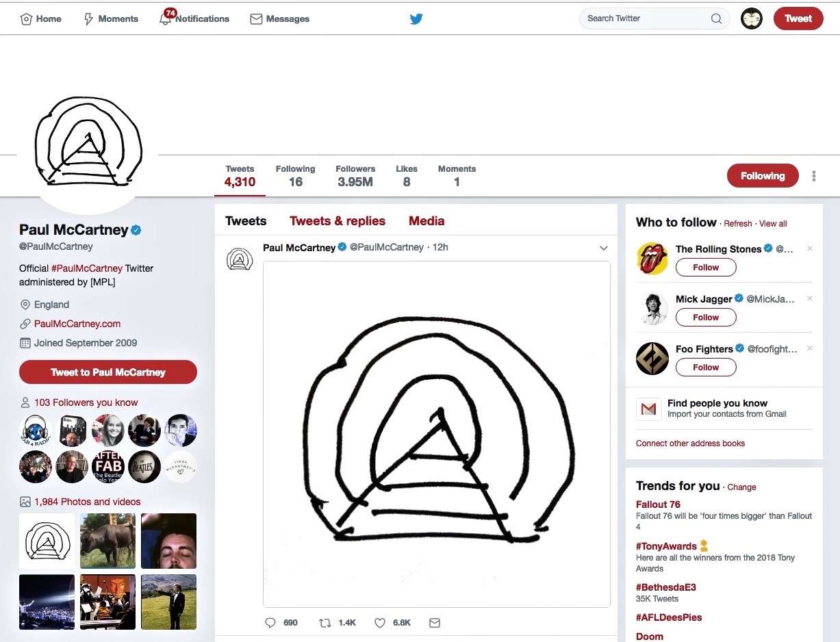Screen dimensions: 840x642
Task: Open the PaulMcCartney.com link
Action: (x=77, y=324)
